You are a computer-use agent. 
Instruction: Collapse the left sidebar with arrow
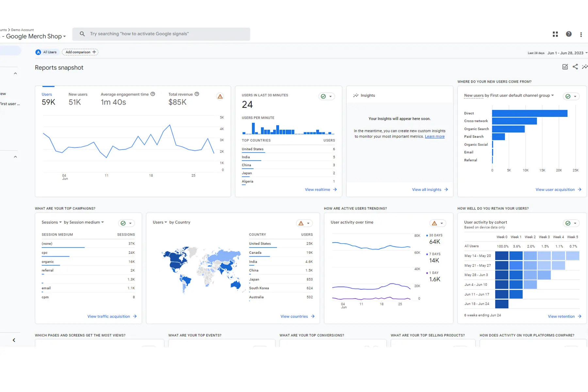click(14, 340)
